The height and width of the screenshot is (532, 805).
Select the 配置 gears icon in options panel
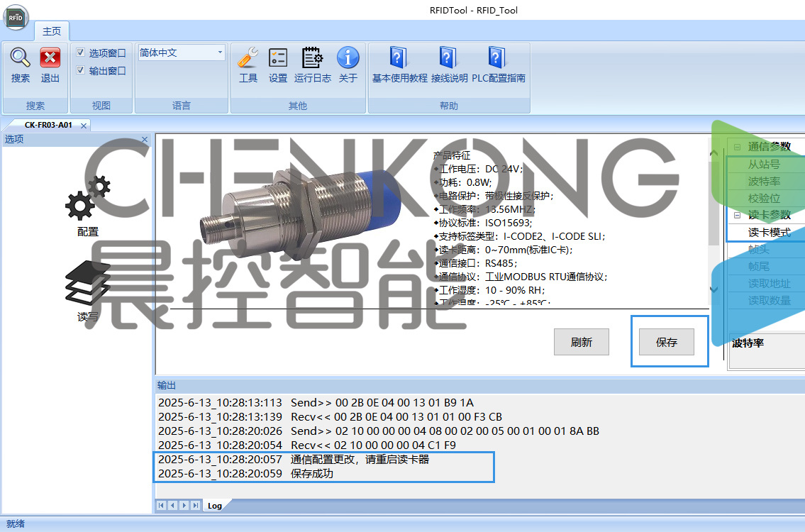[x=88, y=198]
